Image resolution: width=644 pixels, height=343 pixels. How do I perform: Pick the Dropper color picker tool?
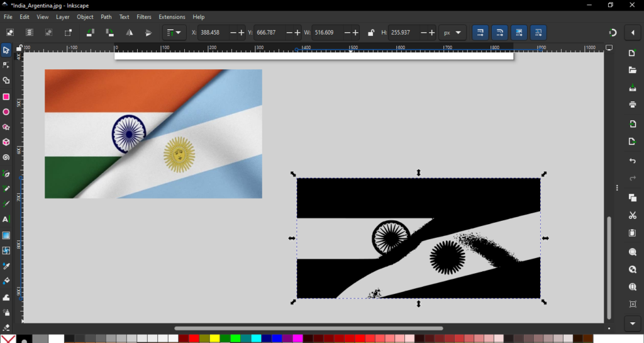pos(6,266)
